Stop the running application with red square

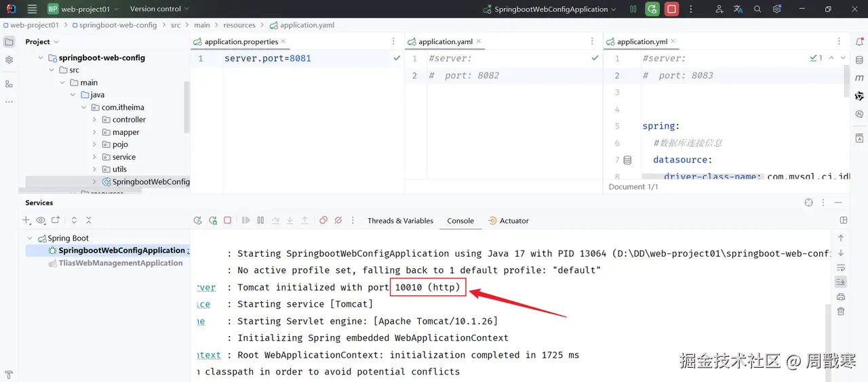[x=671, y=9]
